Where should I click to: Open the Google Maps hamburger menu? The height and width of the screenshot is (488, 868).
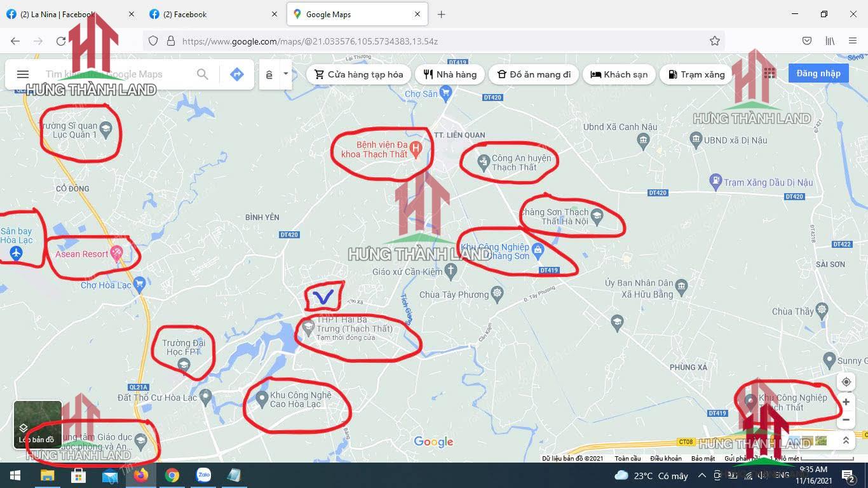point(23,74)
